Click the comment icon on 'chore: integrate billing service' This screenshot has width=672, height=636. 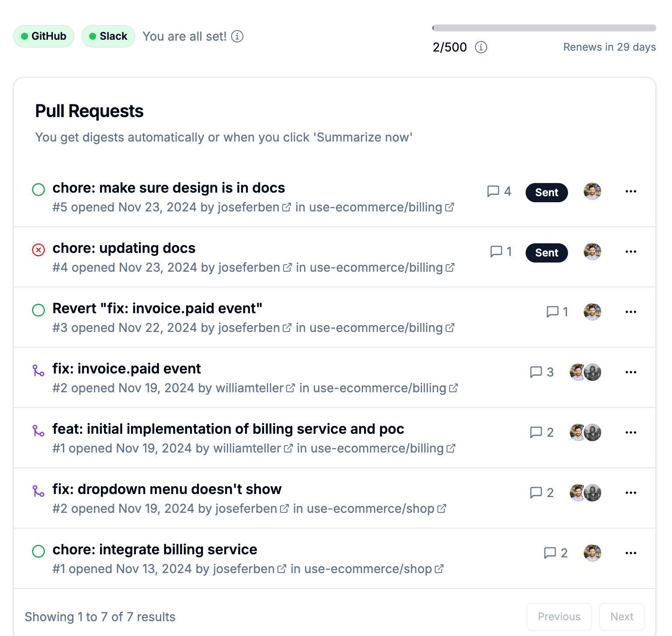(550, 553)
